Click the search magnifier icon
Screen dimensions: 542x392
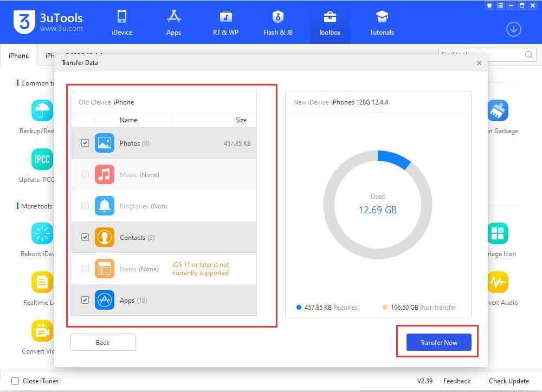tap(528, 55)
